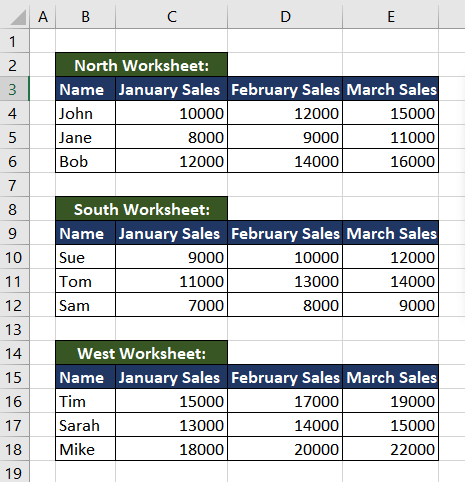Select Sue's March Sales value 12000
This screenshot has width=465, height=482.
(391, 257)
